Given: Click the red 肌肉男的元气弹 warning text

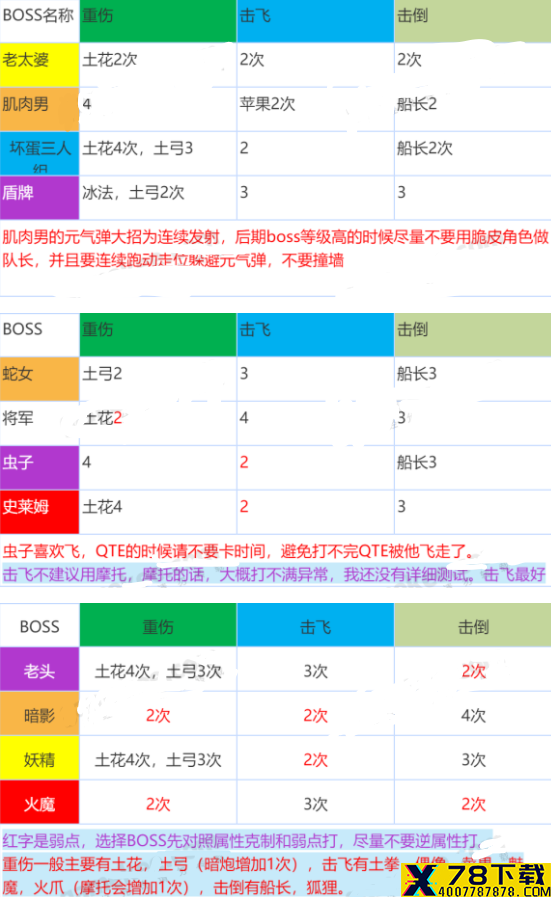Looking at the screenshot, I should (275, 248).
